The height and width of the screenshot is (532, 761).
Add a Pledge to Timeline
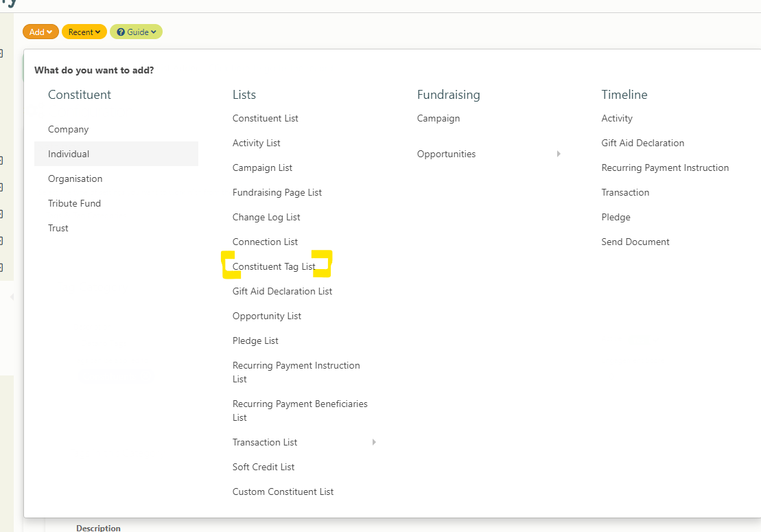(616, 218)
